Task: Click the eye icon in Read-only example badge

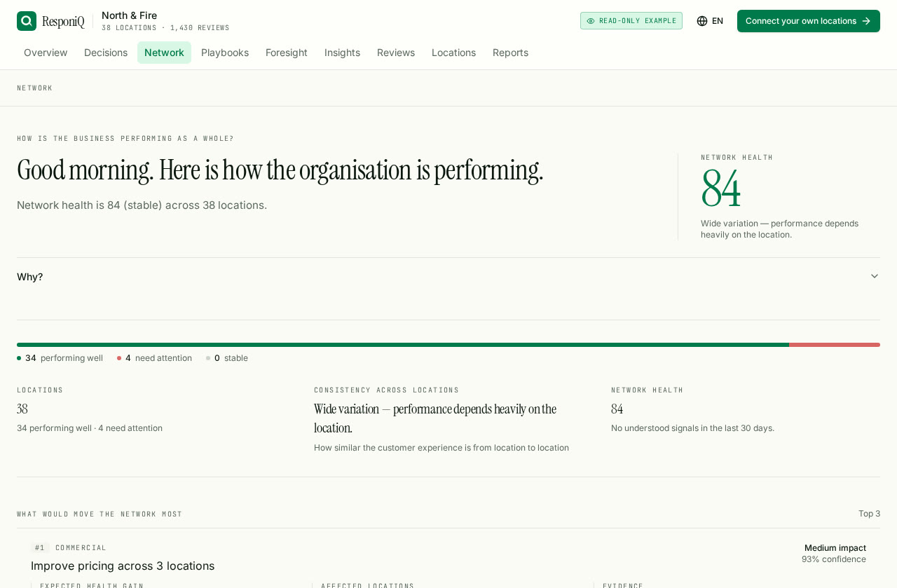Action: [x=591, y=21]
